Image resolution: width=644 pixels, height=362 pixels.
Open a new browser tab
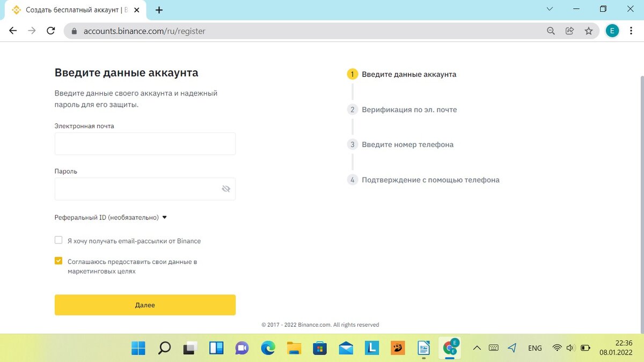pos(159,10)
